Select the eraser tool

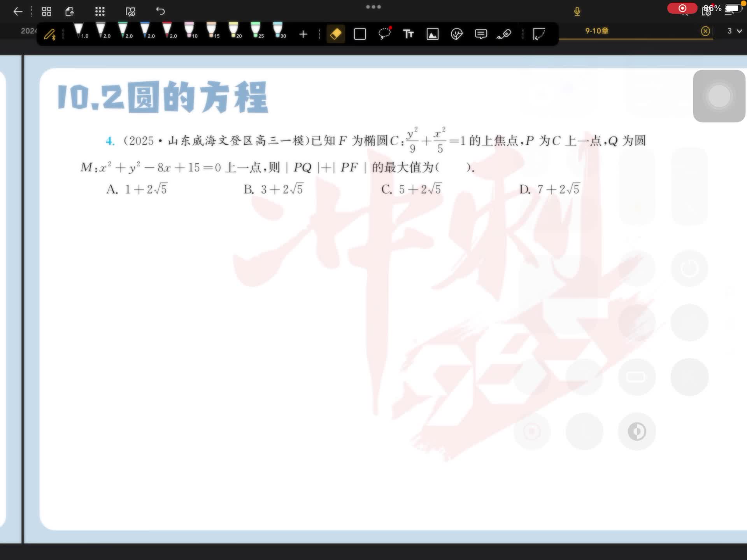click(336, 34)
